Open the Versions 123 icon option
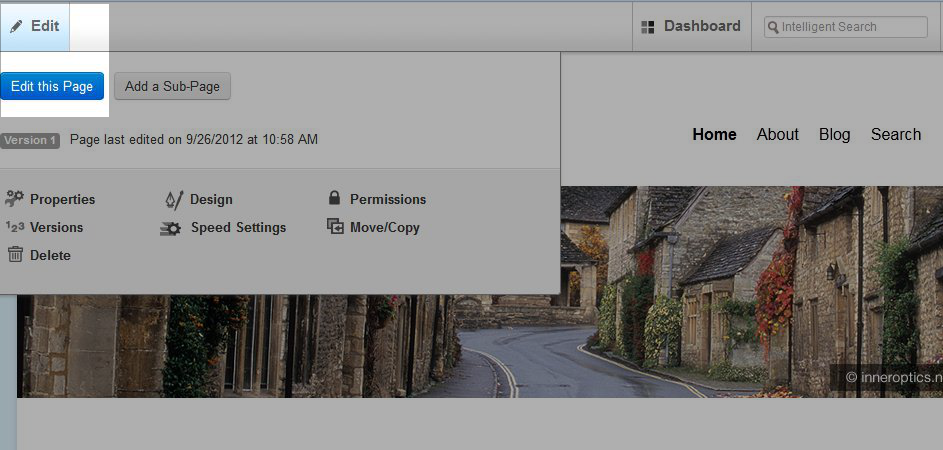 tap(14, 227)
